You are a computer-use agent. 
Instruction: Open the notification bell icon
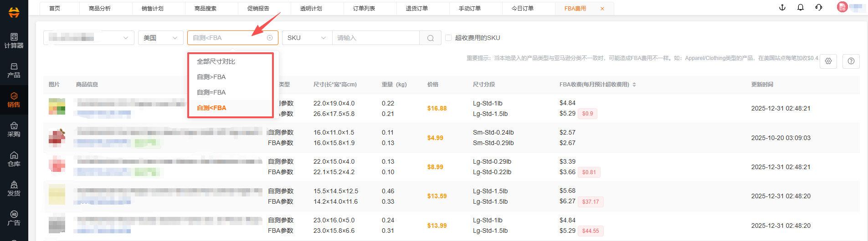coord(801,7)
